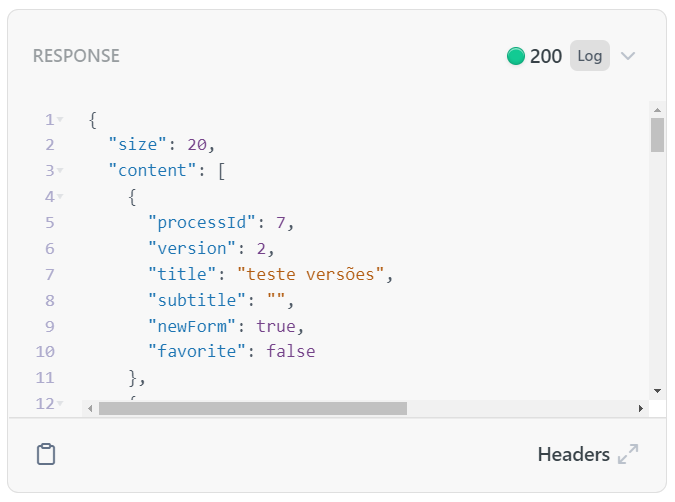The image size is (675, 502).
Task: Fold the root object at line 1
Action: [x=60, y=119]
